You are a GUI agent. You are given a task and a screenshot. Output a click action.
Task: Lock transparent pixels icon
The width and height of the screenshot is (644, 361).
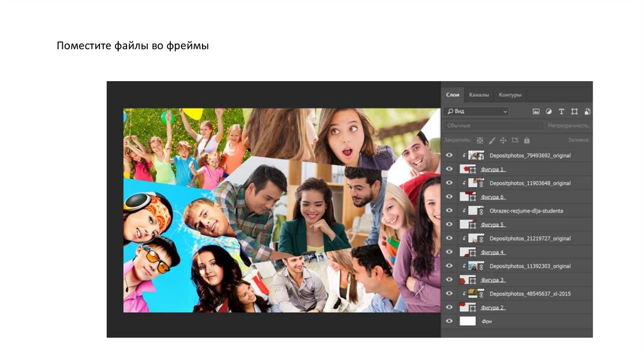(x=480, y=140)
